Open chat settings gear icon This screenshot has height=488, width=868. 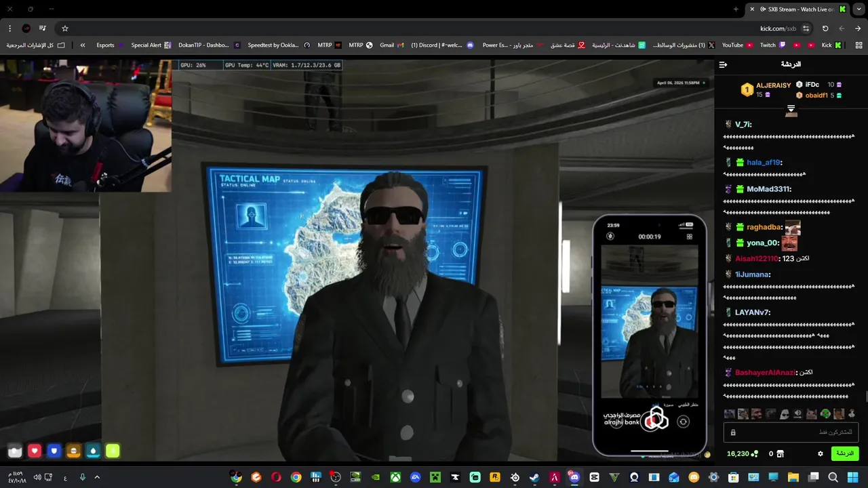[x=821, y=453]
